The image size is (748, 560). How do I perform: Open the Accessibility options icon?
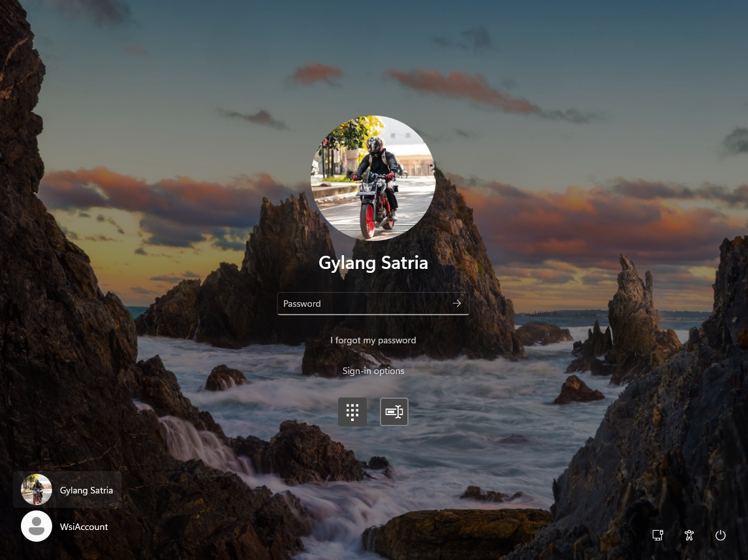click(689, 535)
